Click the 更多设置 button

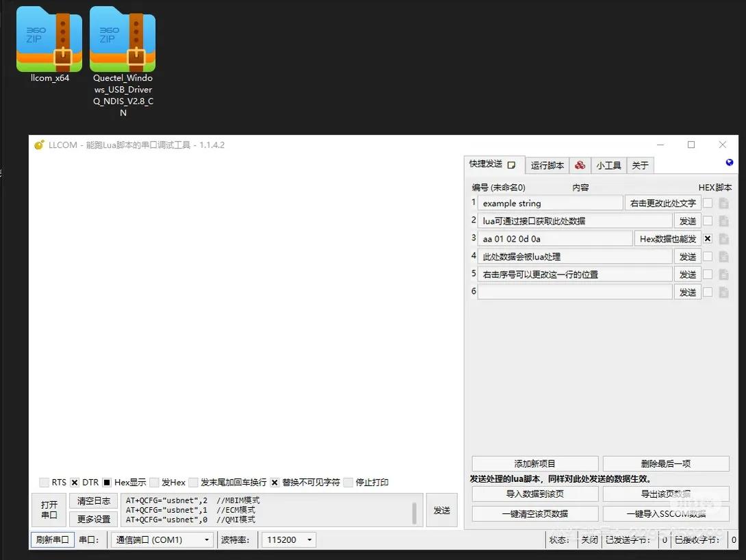point(93,519)
